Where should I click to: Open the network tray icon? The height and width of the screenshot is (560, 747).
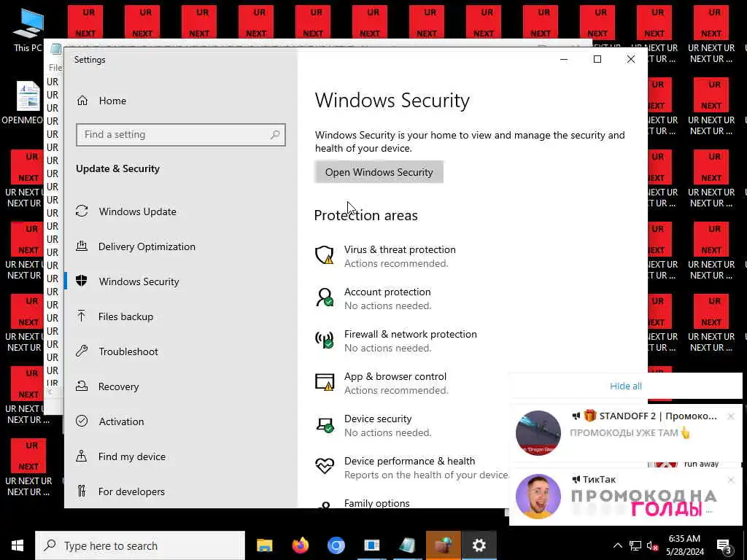635,546
